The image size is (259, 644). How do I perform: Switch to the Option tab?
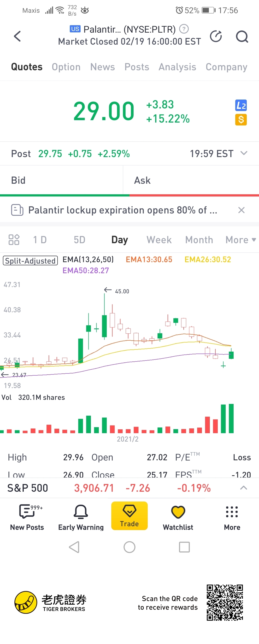click(x=66, y=67)
